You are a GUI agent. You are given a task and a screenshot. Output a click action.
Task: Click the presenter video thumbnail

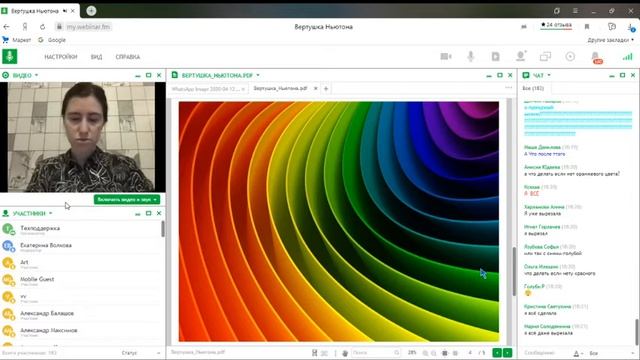[x=81, y=137]
